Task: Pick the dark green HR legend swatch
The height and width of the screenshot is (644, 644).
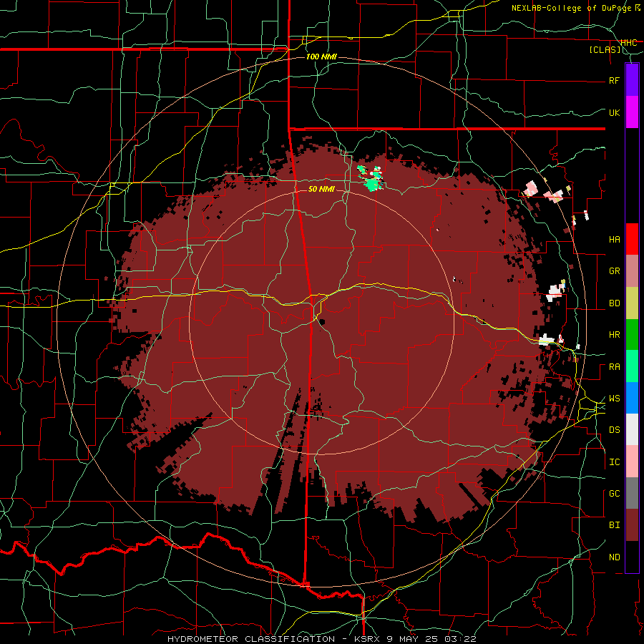Action: coord(632,335)
